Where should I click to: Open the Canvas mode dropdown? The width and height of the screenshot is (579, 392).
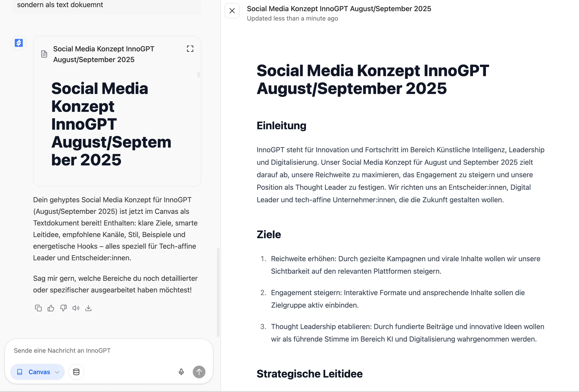pyautogui.click(x=38, y=372)
